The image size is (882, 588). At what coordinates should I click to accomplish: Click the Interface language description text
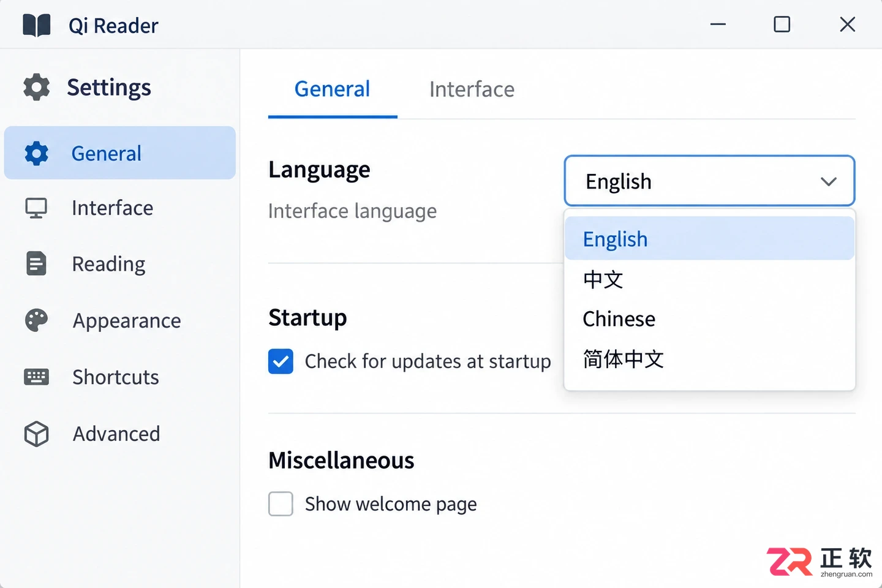(x=353, y=211)
